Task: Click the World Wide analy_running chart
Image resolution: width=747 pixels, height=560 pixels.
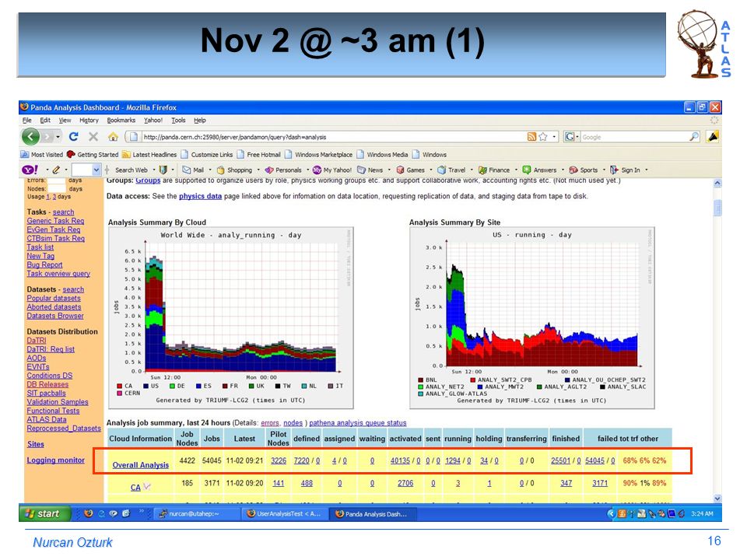Action: point(230,317)
